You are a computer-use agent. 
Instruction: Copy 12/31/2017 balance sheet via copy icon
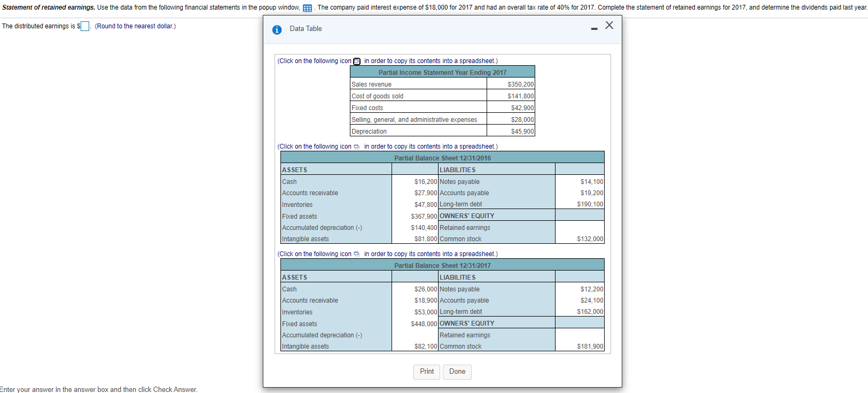(x=356, y=254)
